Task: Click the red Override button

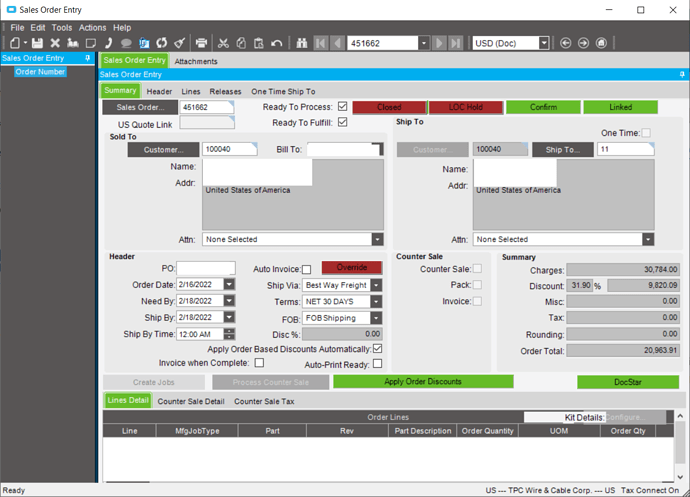Action: pyautogui.click(x=352, y=267)
